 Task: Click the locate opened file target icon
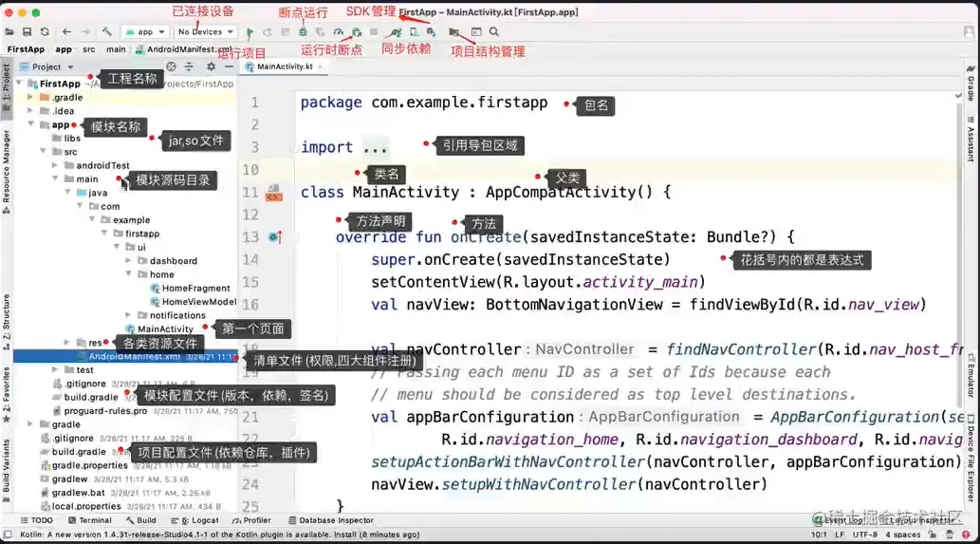(172, 66)
